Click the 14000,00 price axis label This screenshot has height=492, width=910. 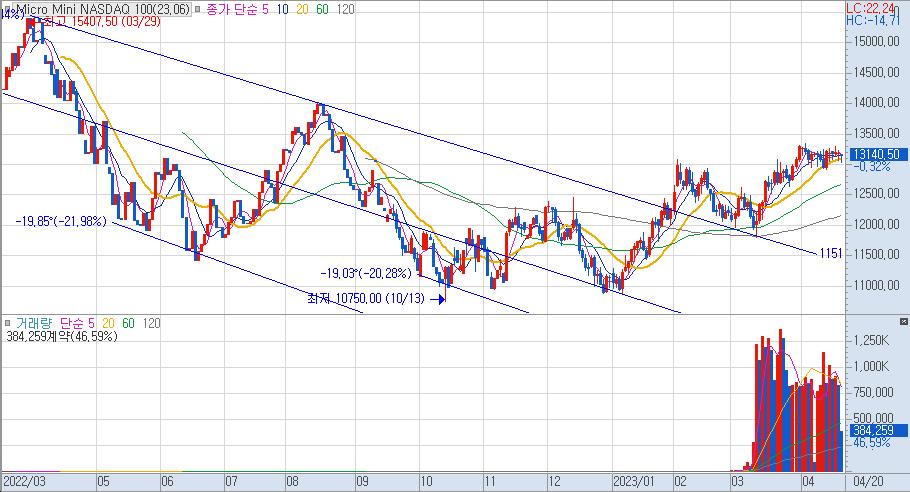point(876,103)
